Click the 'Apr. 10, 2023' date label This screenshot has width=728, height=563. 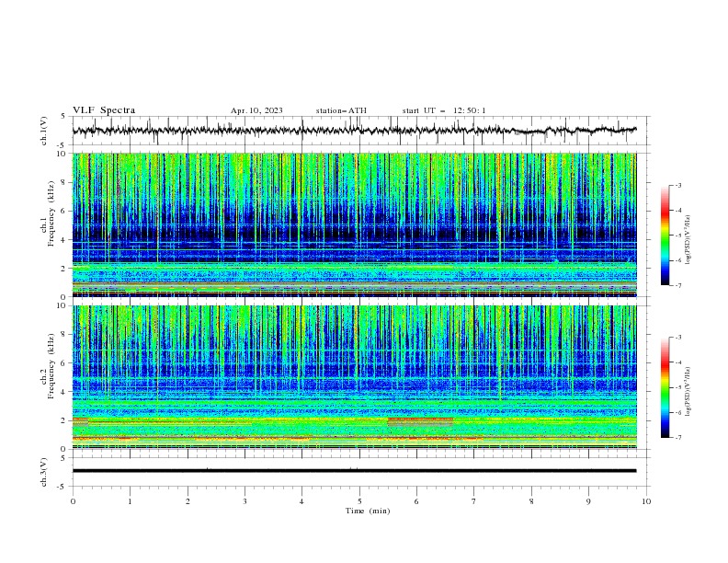(x=256, y=110)
